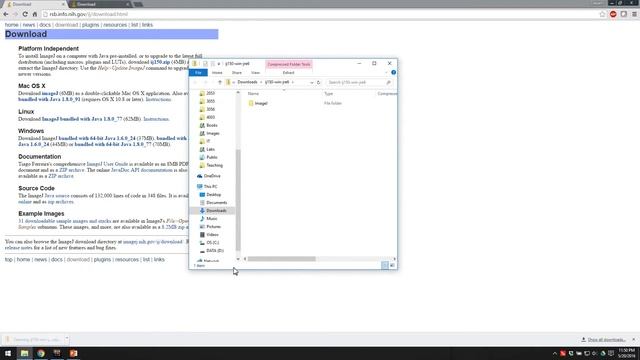Image resolution: width=640 pixels, height=360 pixels.
Task: Click the Instructions link under Linux
Action: pos(156,119)
